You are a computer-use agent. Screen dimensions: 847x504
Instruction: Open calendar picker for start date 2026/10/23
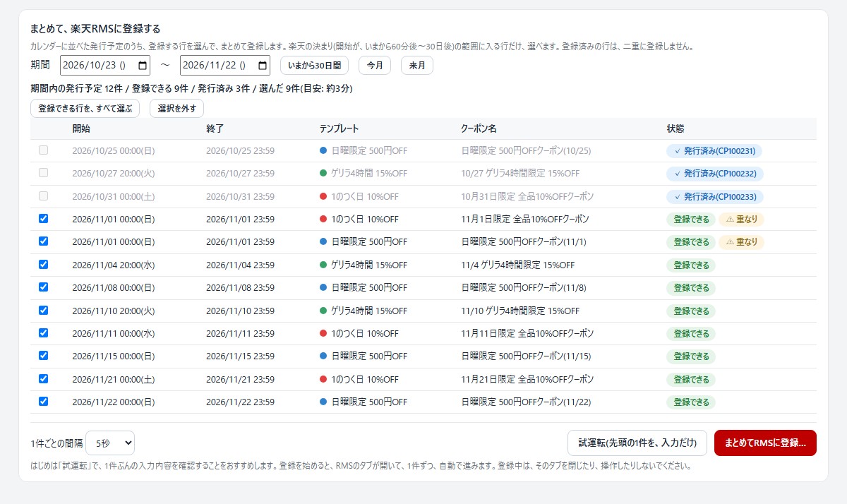(143, 66)
